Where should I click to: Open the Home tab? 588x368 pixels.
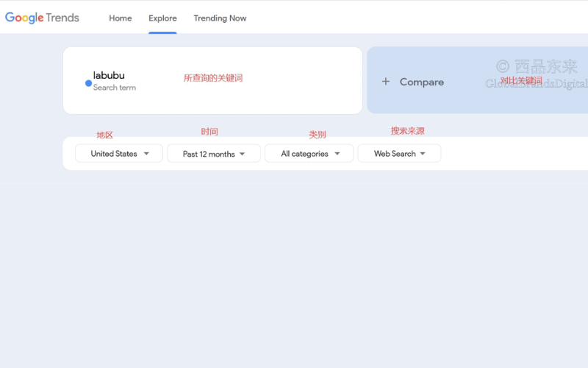click(x=121, y=18)
